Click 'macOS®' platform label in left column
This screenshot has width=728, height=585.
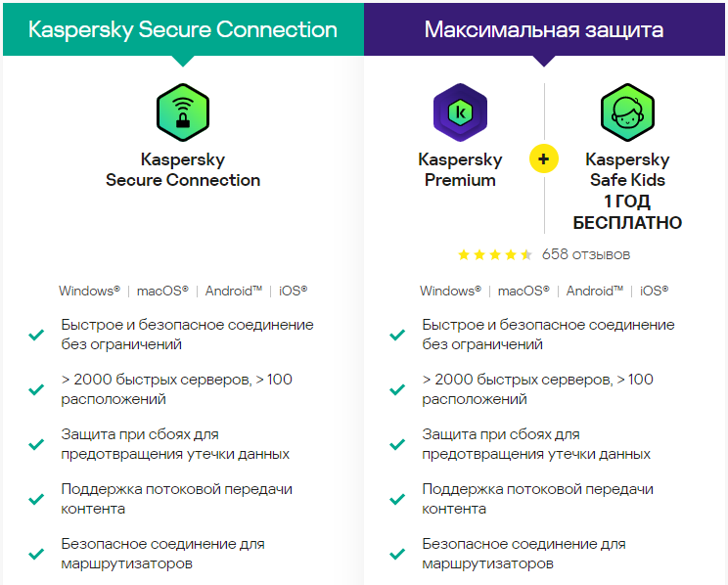click(162, 291)
